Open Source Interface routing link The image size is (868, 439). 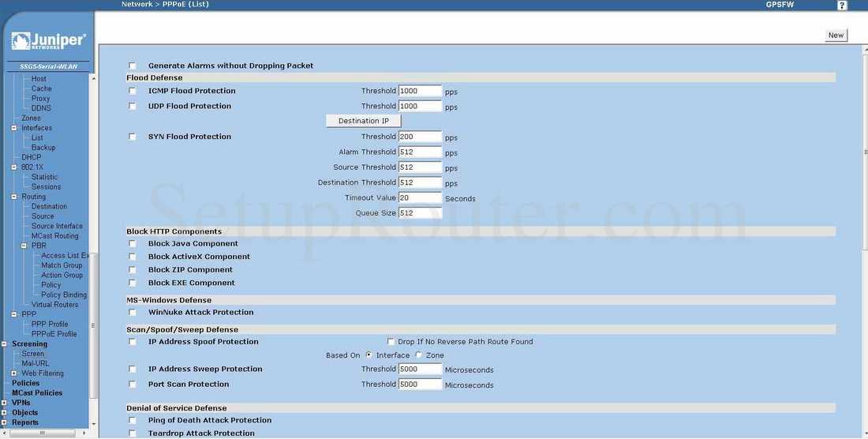click(x=57, y=226)
